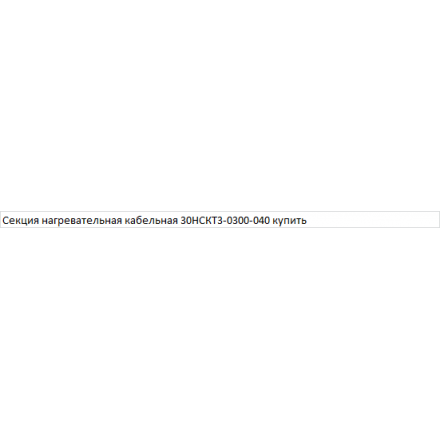
Task: Place cursor between кабельная and 30НСКТ3
Action: 179,220
